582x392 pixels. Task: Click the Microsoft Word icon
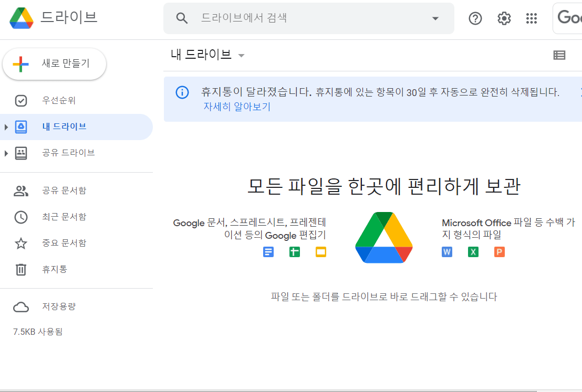click(x=447, y=252)
